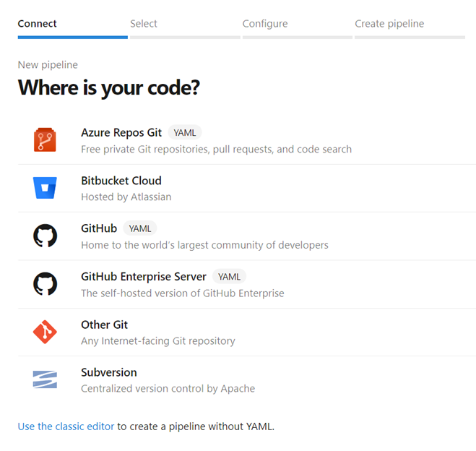Switch to the Connect step tab
476x451 pixels.
[x=38, y=24]
